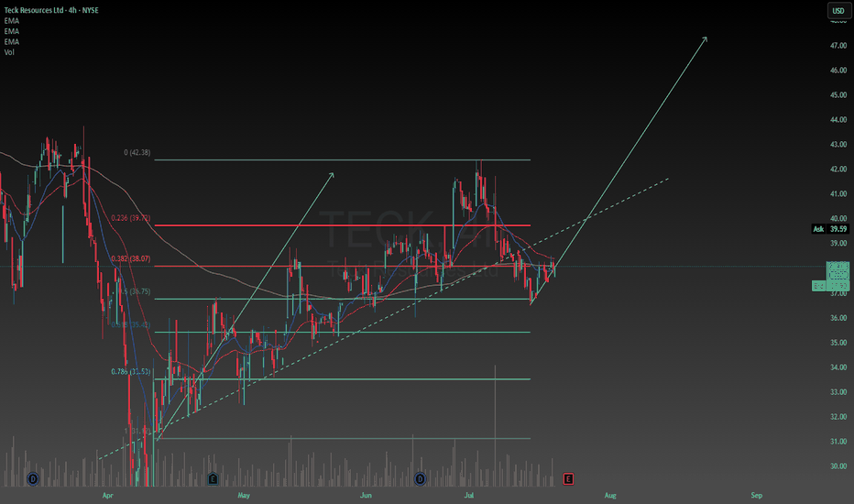Click 30.00 on the price scale
854x504 pixels.
pos(838,466)
